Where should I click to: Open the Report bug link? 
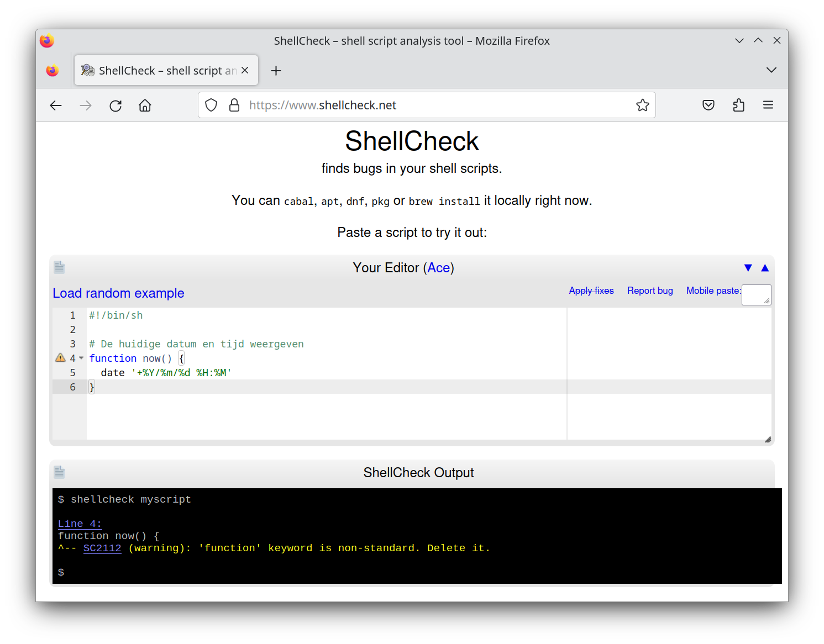pos(650,291)
